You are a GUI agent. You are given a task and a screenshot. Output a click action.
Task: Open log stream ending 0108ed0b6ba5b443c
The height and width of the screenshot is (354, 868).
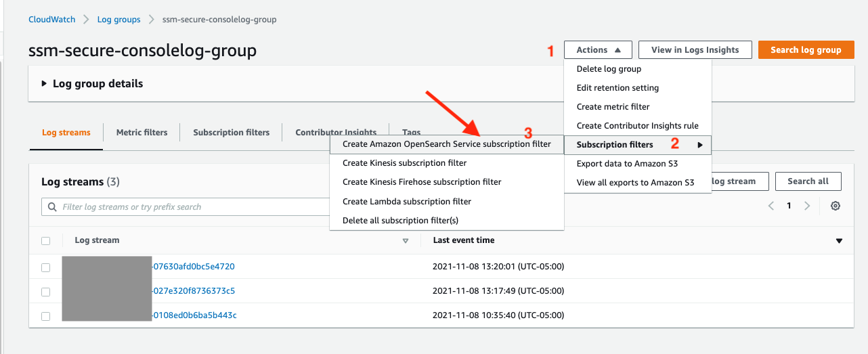coord(194,315)
